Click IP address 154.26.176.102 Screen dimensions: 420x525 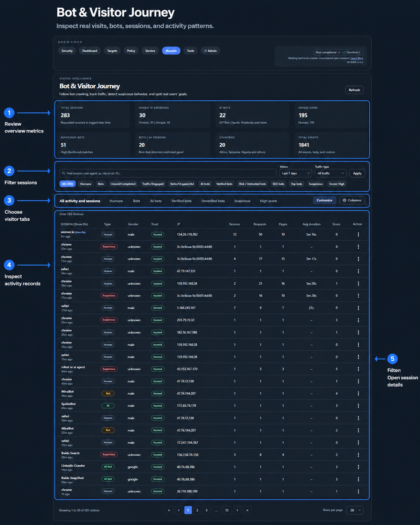(187, 234)
